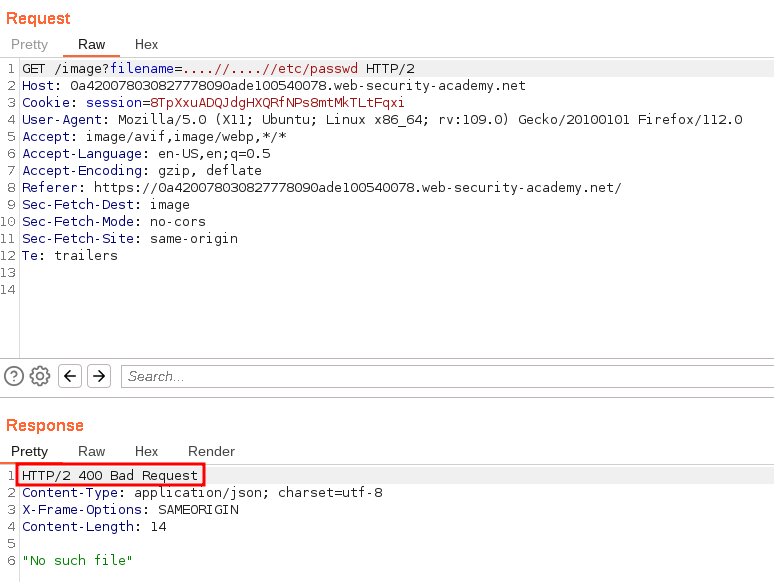Click the request Search input field
This screenshot has width=774, height=582.
pos(447,377)
